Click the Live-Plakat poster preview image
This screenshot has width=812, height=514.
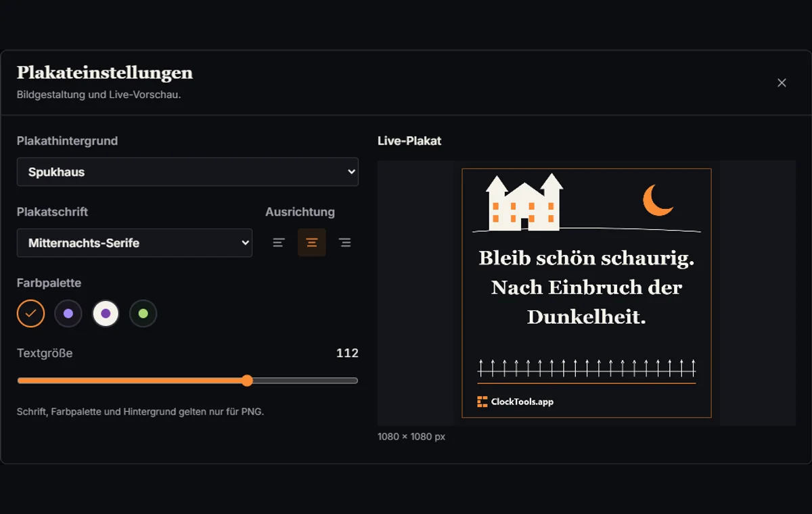(x=587, y=293)
